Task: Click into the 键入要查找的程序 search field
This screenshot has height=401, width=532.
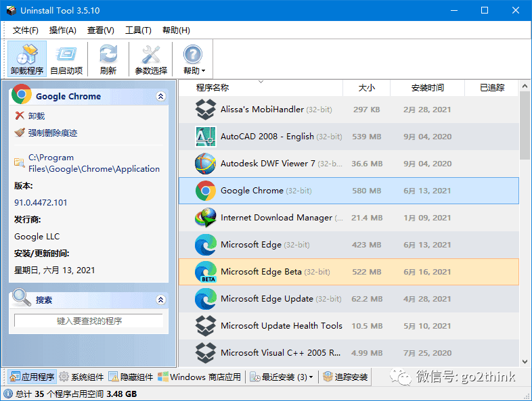Action: (x=89, y=321)
